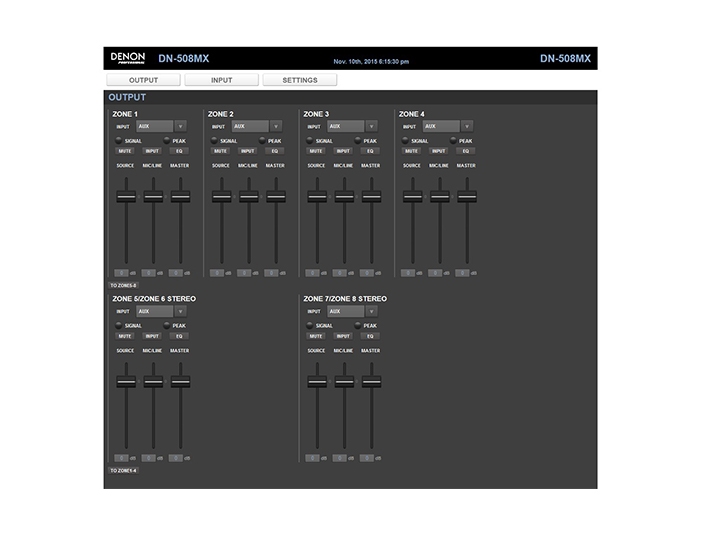Open the SETTINGS tab

[300, 80]
